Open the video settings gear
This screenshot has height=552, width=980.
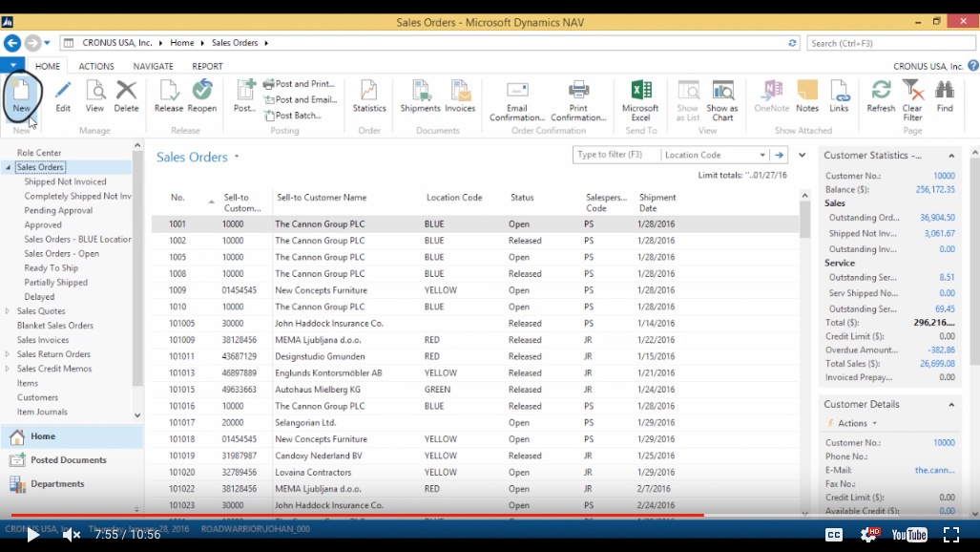pyautogui.click(x=869, y=535)
